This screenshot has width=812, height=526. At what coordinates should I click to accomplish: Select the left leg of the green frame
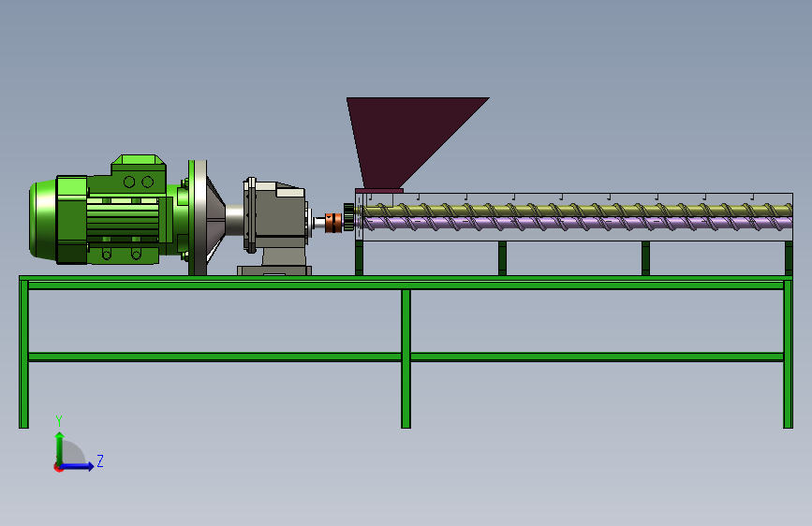click(x=23, y=354)
